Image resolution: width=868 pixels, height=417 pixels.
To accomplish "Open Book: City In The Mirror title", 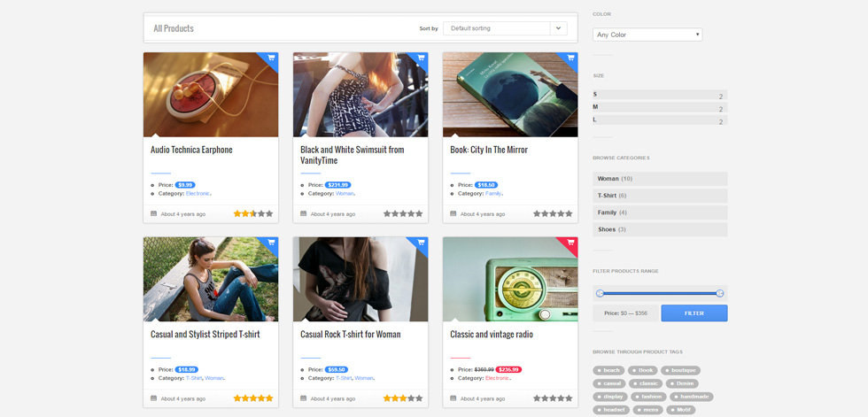I will pos(489,150).
